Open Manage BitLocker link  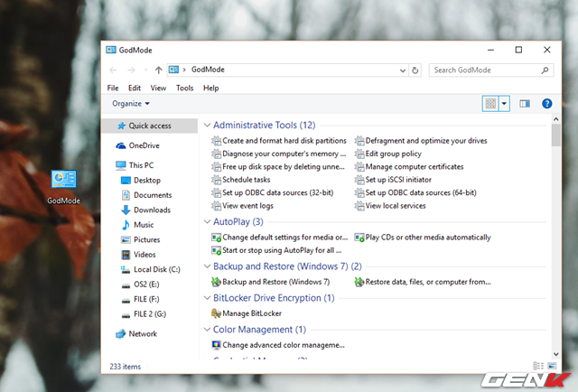point(251,313)
